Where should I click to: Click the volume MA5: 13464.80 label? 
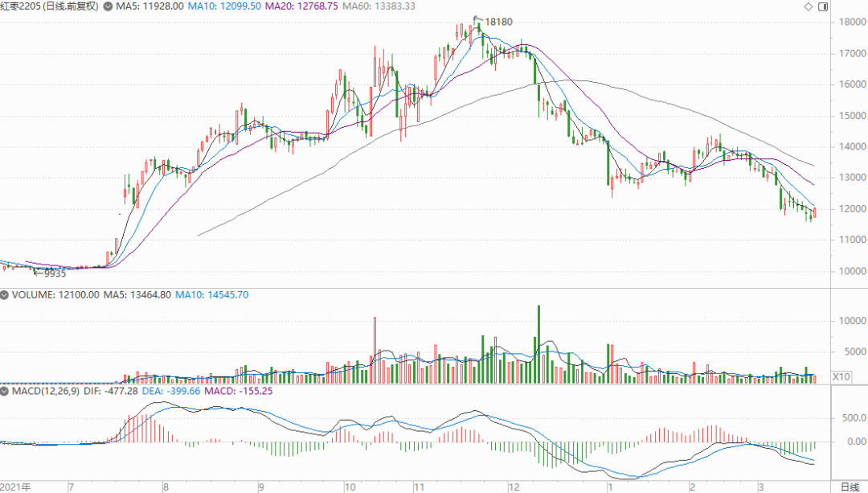pyautogui.click(x=137, y=295)
